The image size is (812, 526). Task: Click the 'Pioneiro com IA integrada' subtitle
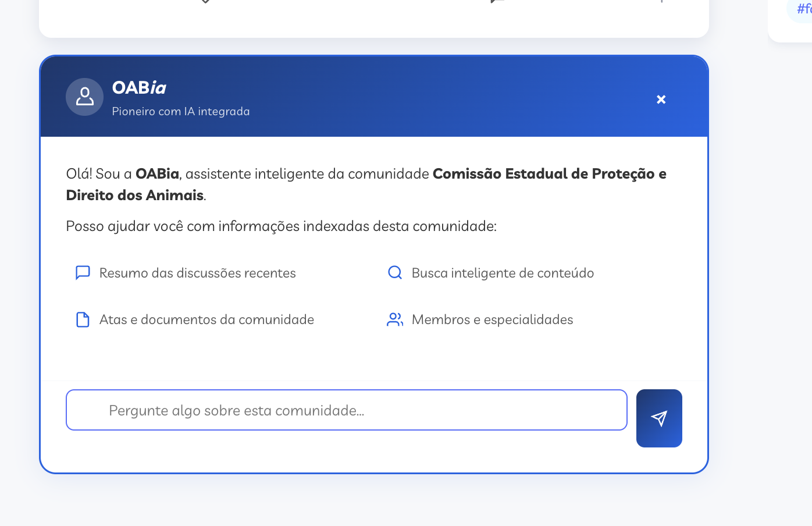[181, 112]
